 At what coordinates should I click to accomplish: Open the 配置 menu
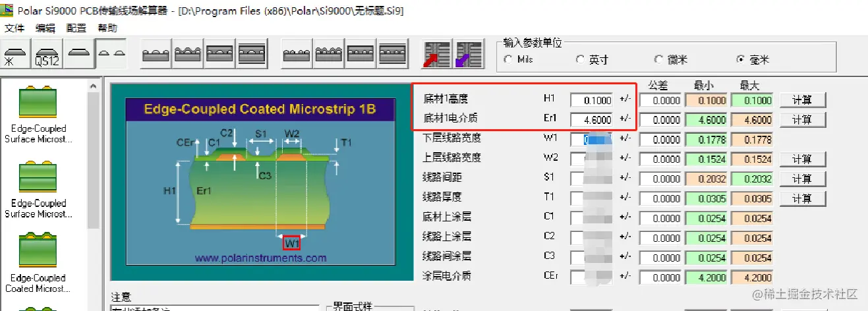76,28
